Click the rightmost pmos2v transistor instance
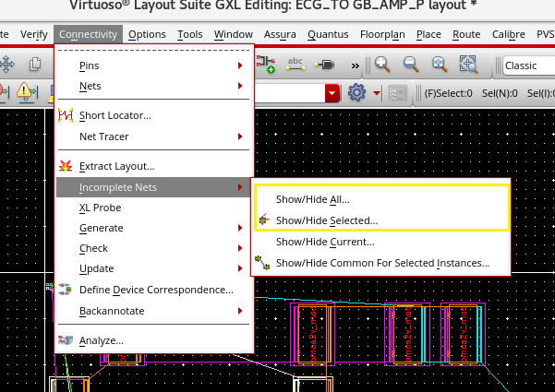 click(x=463, y=334)
